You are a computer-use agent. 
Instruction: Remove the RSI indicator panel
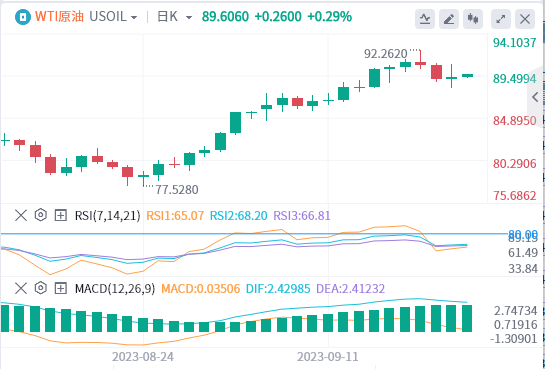[x=21, y=216]
